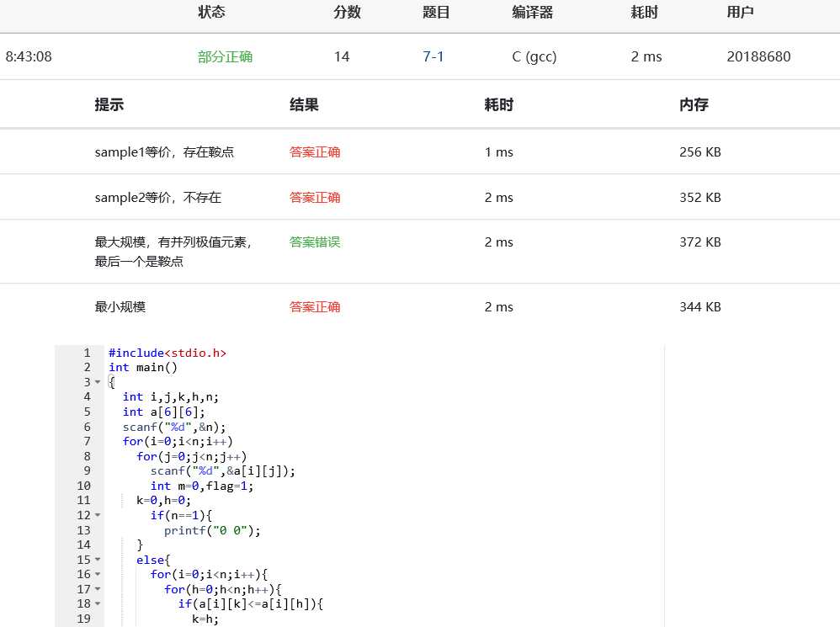Click memory value 344 KB
Viewport: 840px width, 627px height.
(700, 307)
